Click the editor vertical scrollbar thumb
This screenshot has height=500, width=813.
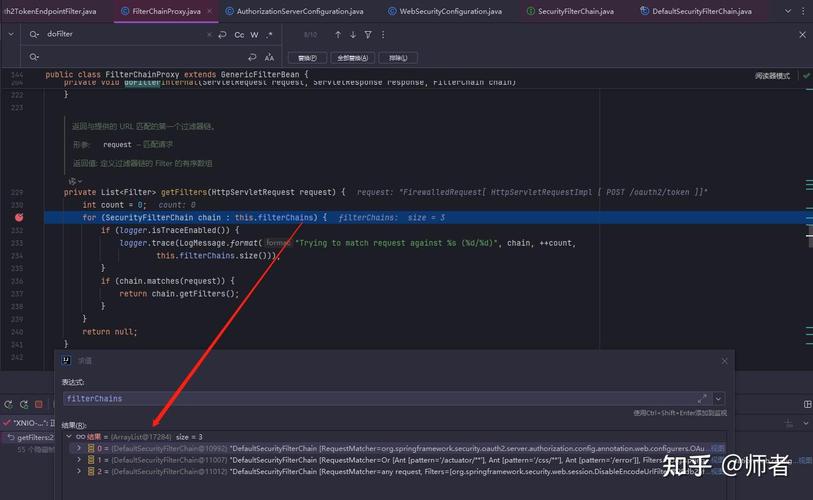[x=809, y=235]
